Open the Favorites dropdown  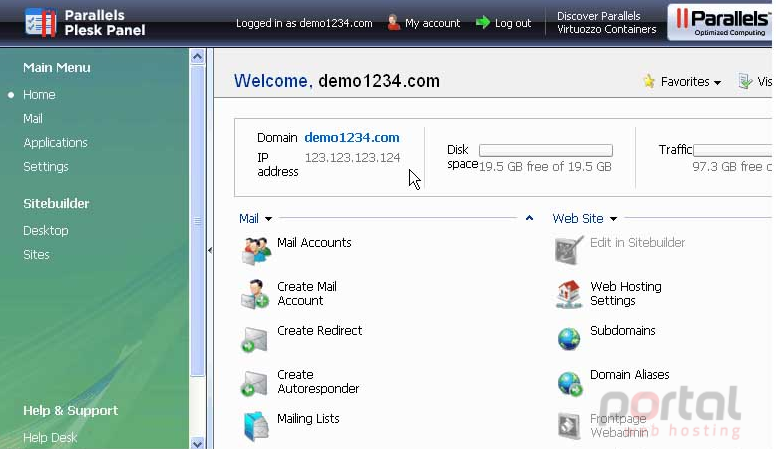click(690, 82)
